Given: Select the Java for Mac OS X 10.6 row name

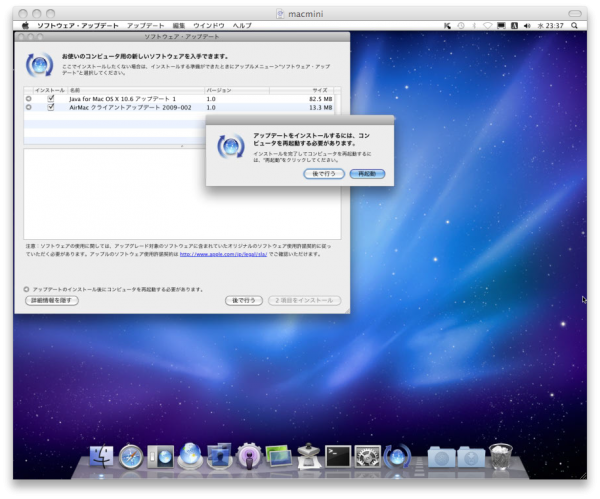Looking at the screenshot, I should coord(122,99).
